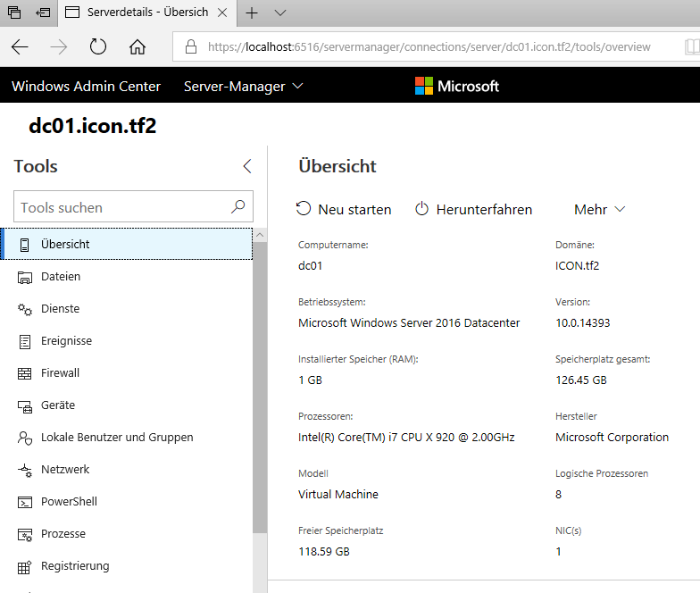700x593 pixels.
Task: Click the Netzwerk icon
Action: 25,470
